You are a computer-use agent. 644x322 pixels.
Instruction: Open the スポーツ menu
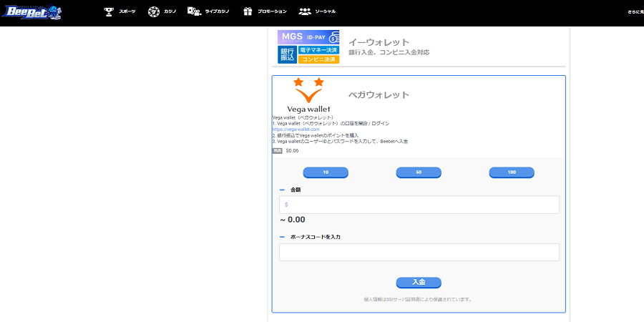[127, 12]
